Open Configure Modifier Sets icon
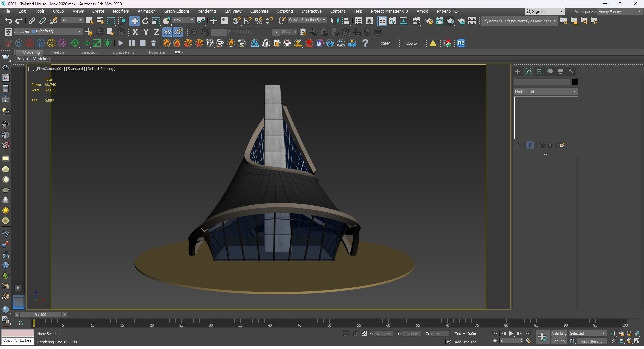The image size is (644, 349). point(562,145)
